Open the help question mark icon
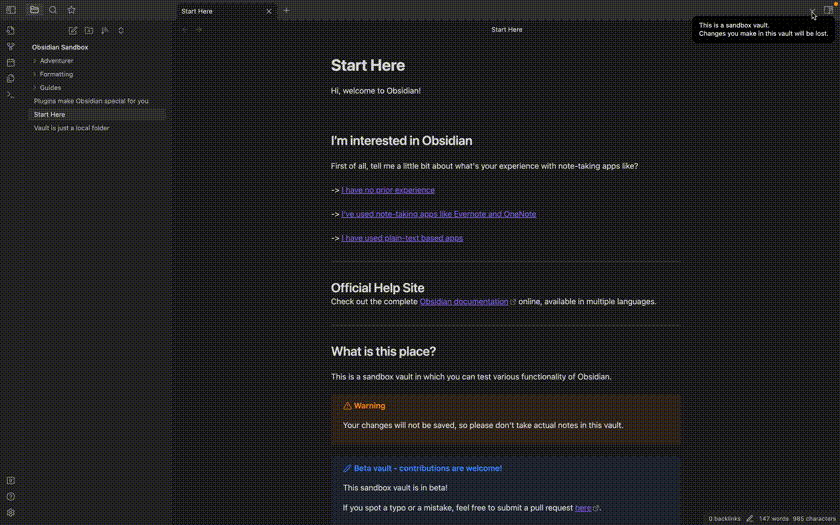This screenshot has width=840, height=525. tap(11, 497)
